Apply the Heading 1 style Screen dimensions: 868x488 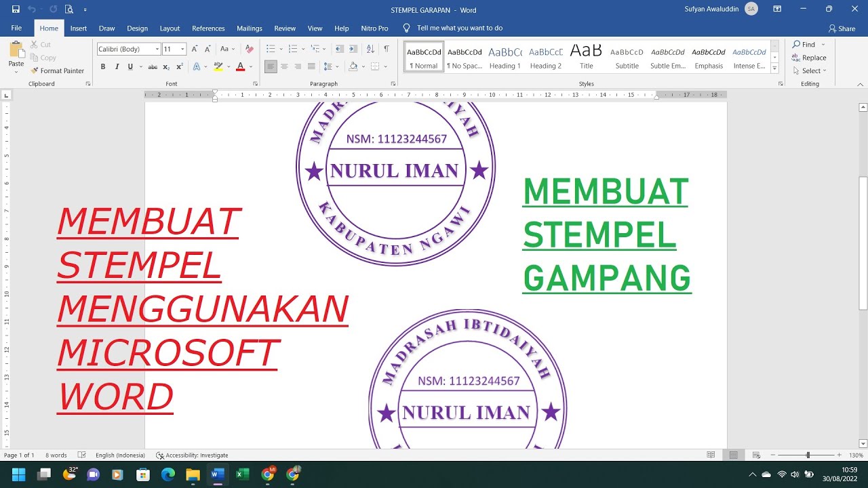505,57
